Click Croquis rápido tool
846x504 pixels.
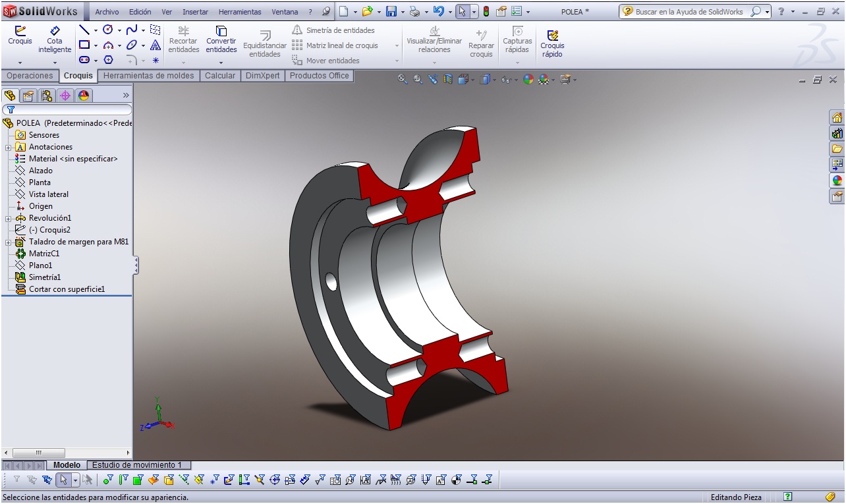click(x=552, y=44)
